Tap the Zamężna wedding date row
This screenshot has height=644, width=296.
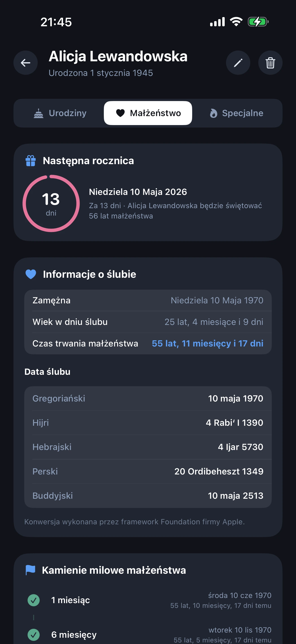coord(148,300)
